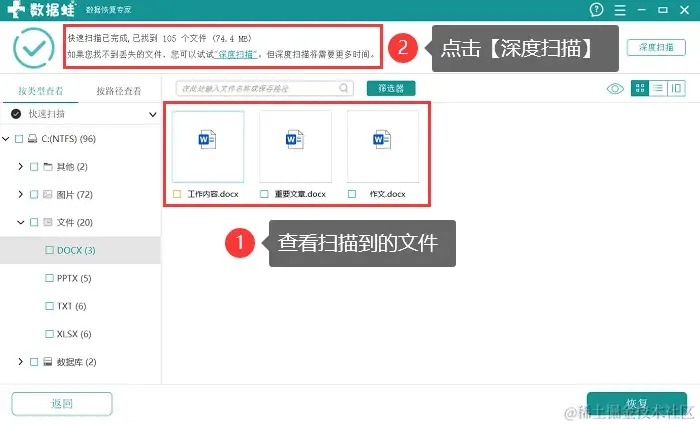
Task: Tick the 数据库 (2) checkbox
Action: 34,362
